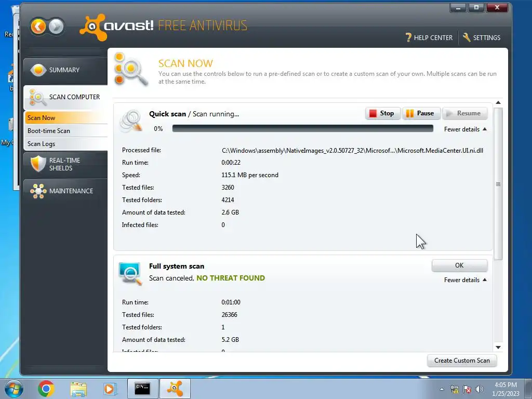Click the Maintenance molecule icon
This screenshot has width=532, height=399.
tap(38, 191)
